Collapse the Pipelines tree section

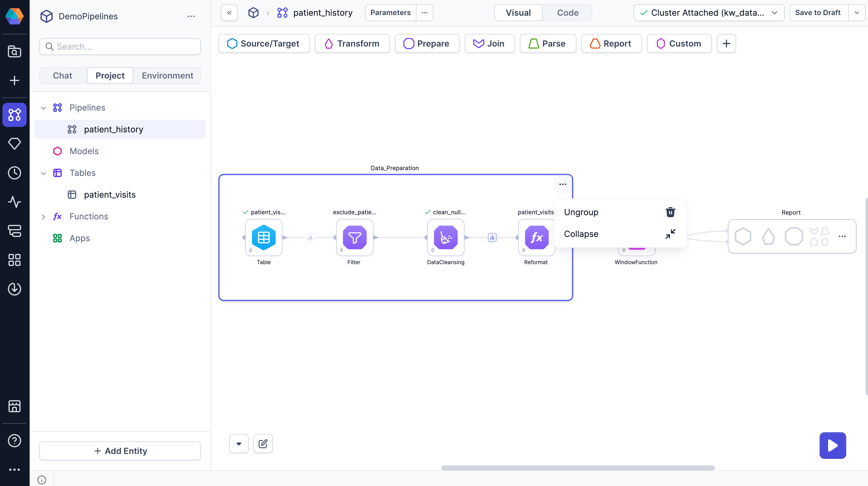44,108
